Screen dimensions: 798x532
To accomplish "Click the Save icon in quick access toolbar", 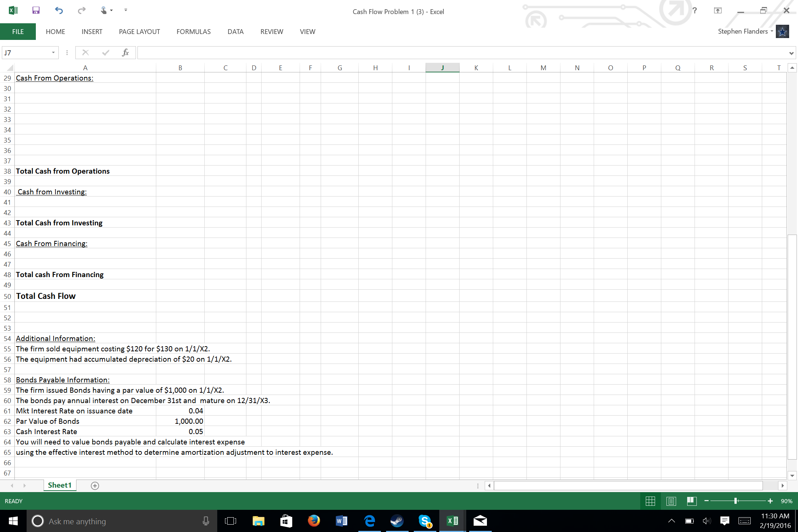I will pyautogui.click(x=36, y=10).
